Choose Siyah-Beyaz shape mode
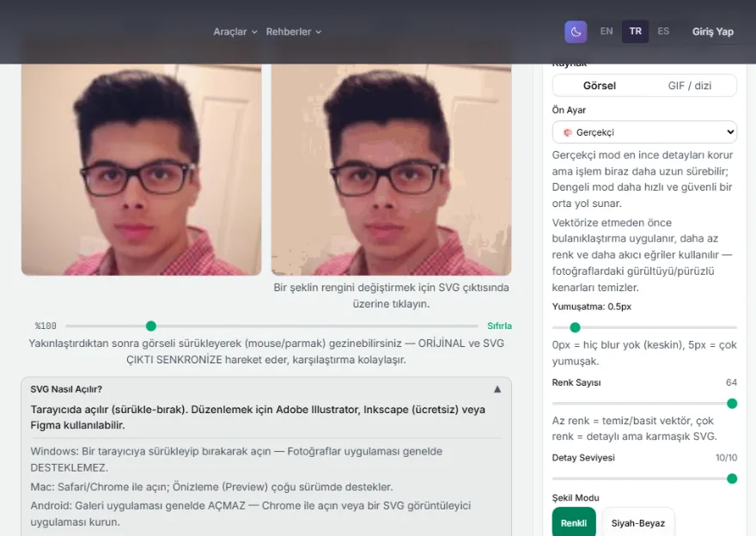The width and height of the screenshot is (756, 536). (637, 523)
